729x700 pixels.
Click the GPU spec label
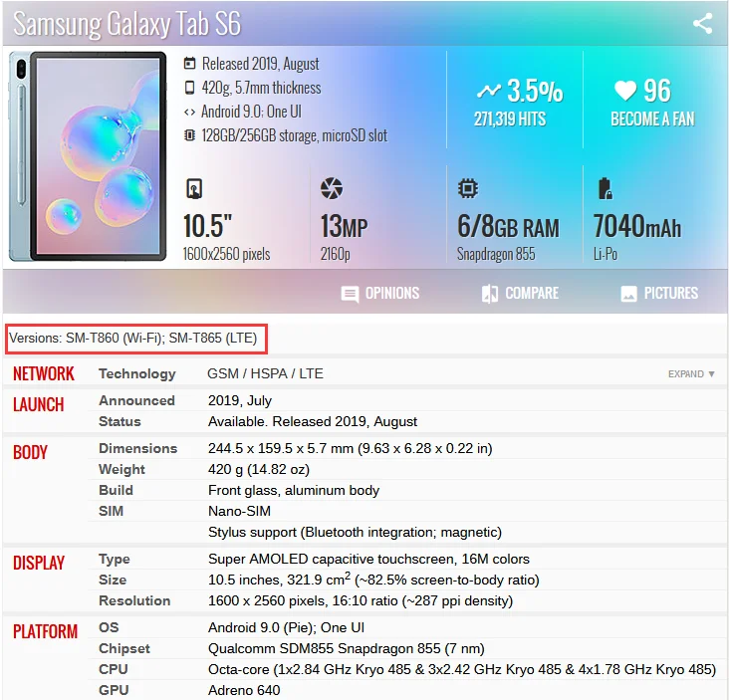114,690
